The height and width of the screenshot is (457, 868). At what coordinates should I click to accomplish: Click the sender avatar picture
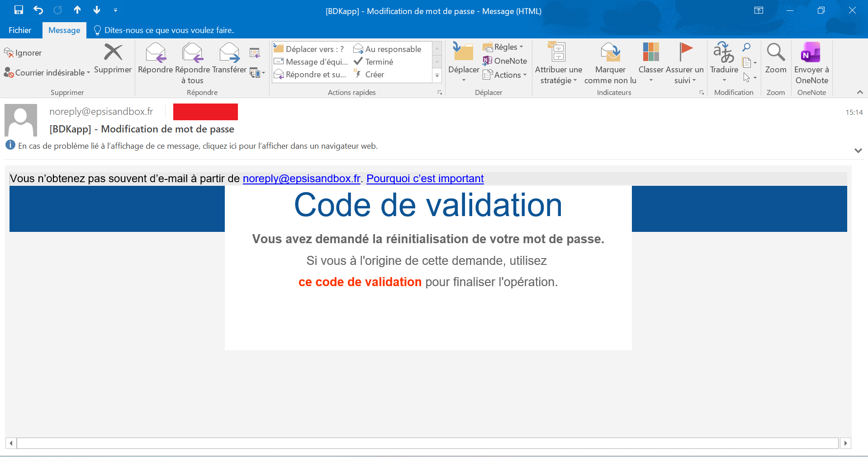[x=21, y=120]
